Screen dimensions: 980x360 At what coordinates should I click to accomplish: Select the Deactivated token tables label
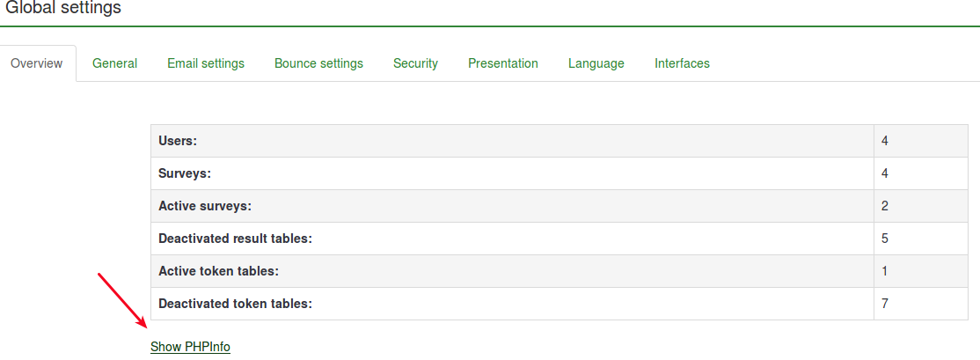pyautogui.click(x=235, y=304)
